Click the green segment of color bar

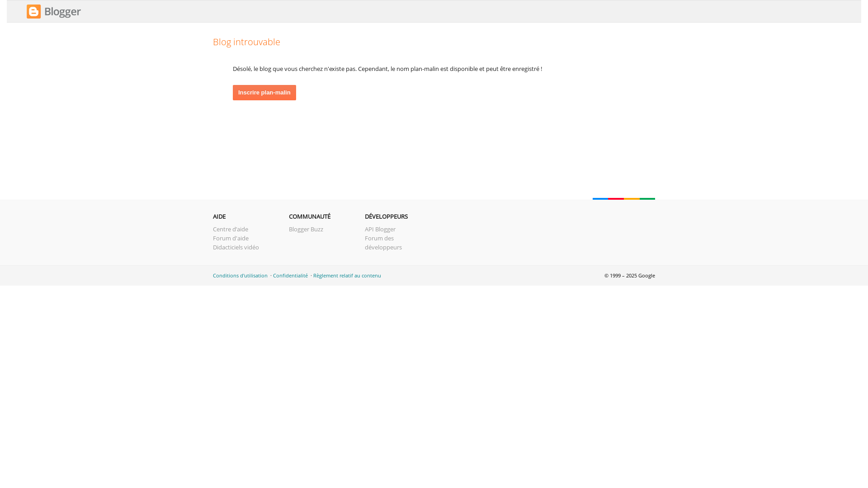(647, 198)
